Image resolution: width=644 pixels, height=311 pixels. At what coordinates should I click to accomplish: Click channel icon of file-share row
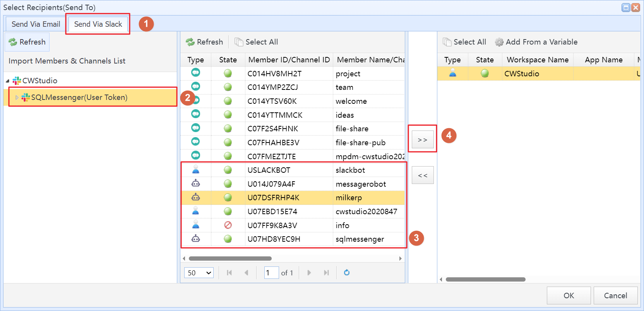(x=196, y=128)
